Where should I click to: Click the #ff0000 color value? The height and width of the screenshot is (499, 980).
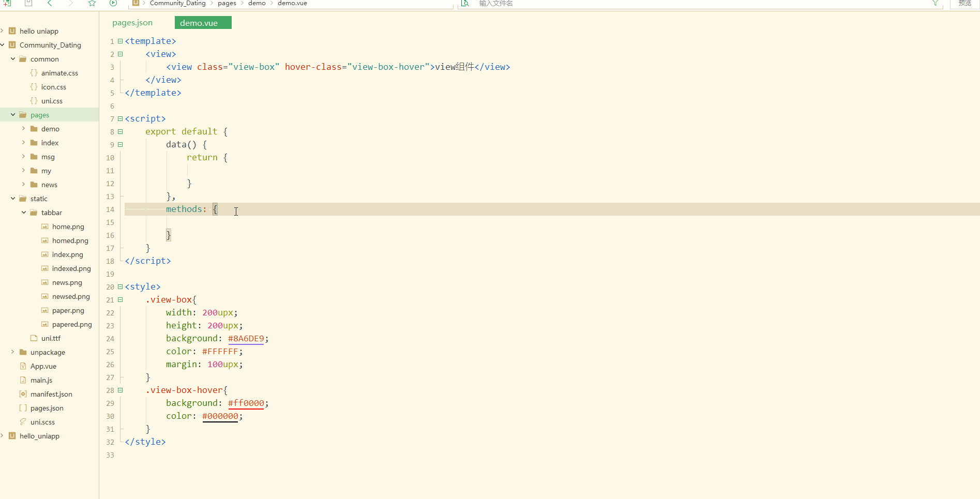(x=246, y=403)
